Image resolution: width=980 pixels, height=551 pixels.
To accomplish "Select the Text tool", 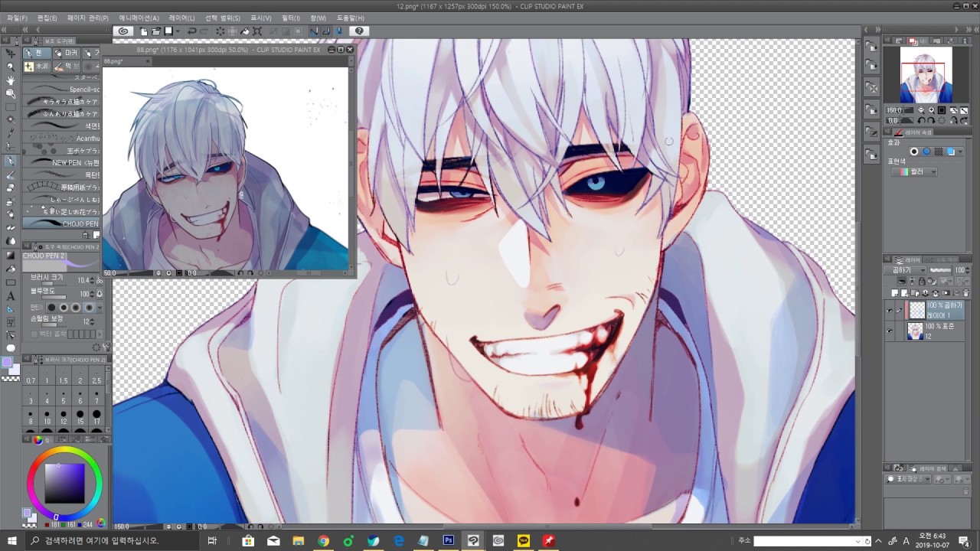I will [11, 296].
